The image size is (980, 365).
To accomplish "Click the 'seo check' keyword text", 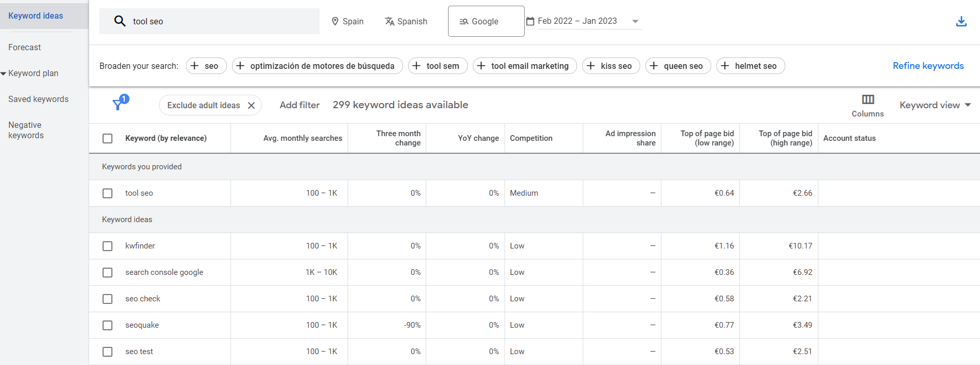I will tap(142, 299).
